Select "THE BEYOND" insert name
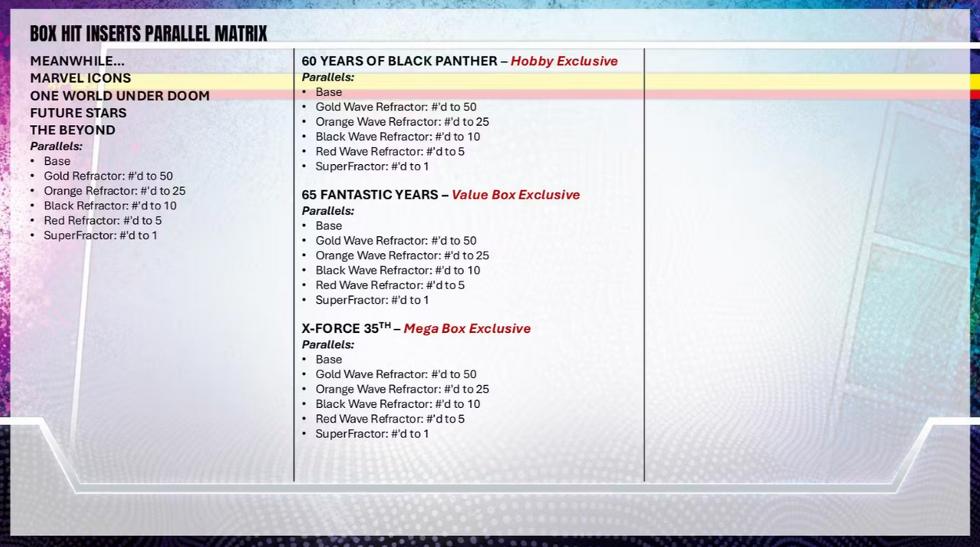This screenshot has width=980, height=547. [x=73, y=130]
